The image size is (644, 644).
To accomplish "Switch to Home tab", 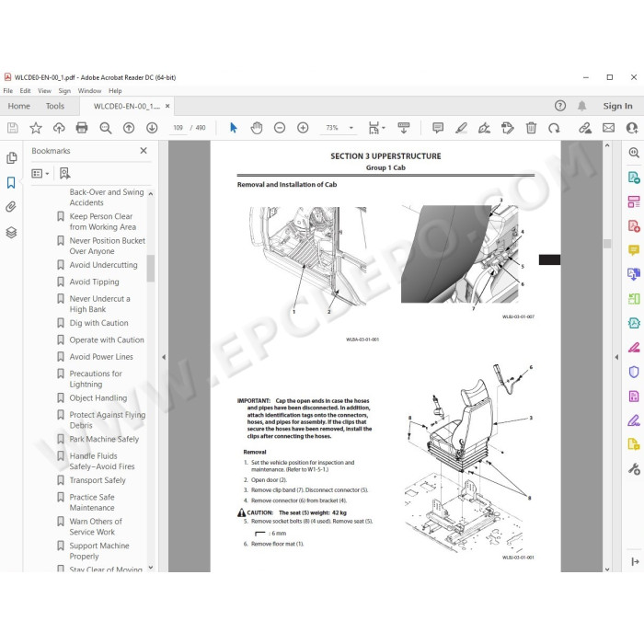I will [x=19, y=106].
